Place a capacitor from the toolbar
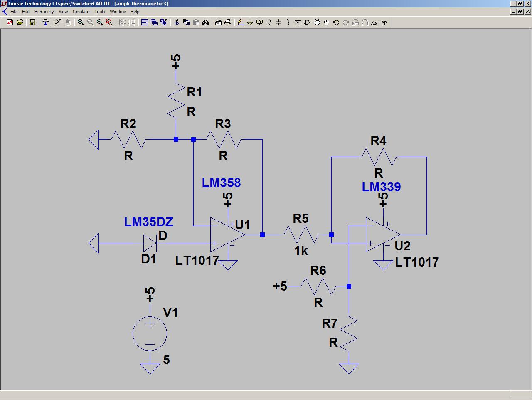This screenshot has width=532, height=400. [279, 22]
